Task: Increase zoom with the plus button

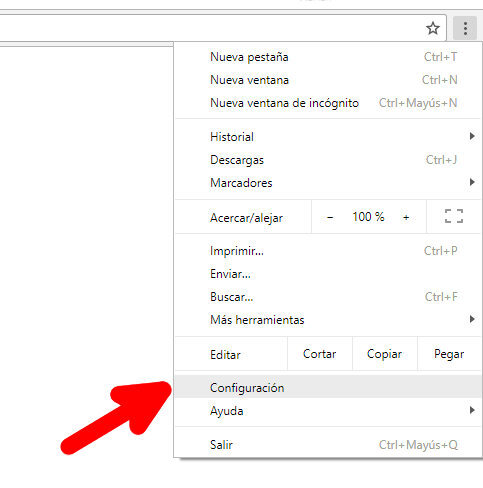Action: [406, 217]
